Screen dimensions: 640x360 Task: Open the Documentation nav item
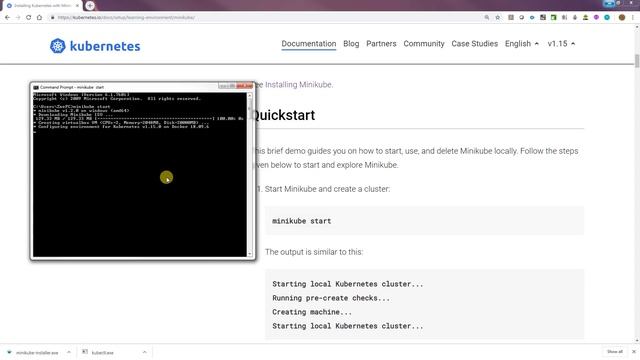point(309,44)
